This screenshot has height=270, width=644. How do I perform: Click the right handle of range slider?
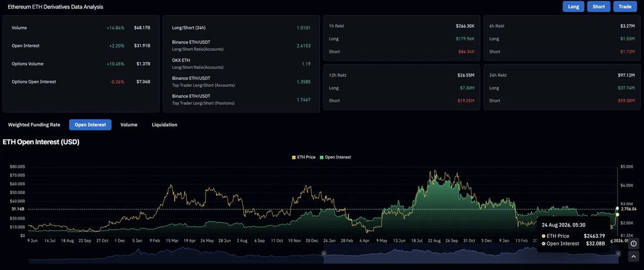pos(618,254)
